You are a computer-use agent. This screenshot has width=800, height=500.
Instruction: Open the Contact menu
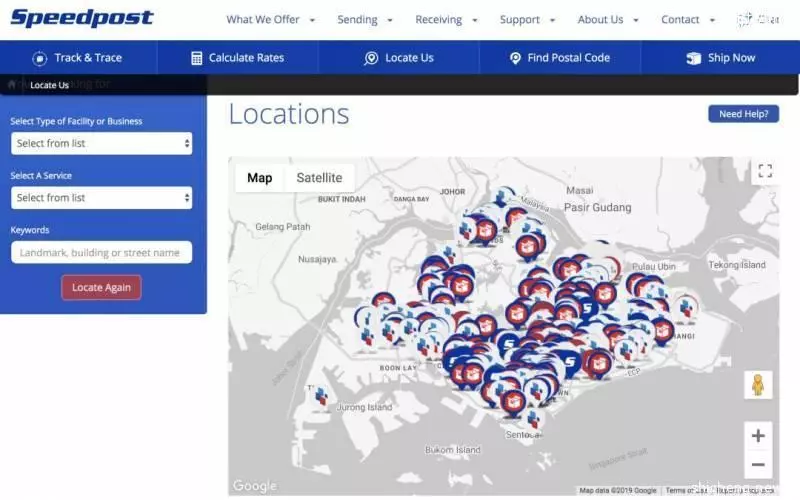(688, 19)
